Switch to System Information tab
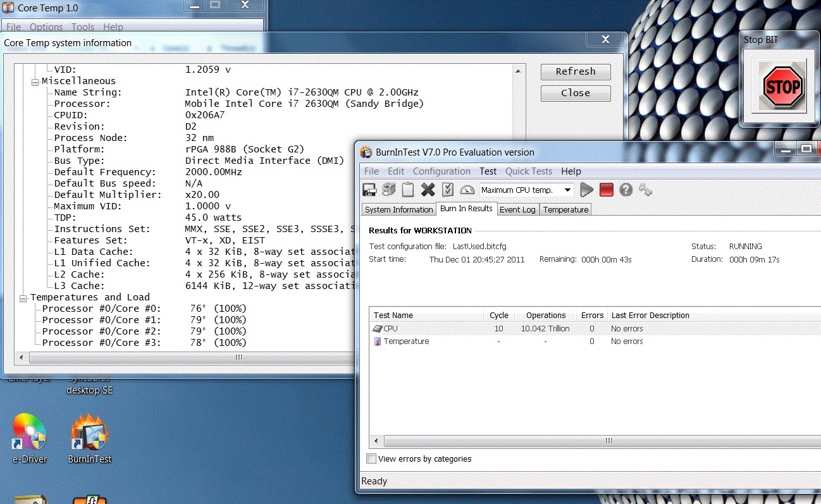Image resolution: width=821 pixels, height=504 pixels. [x=399, y=209]
